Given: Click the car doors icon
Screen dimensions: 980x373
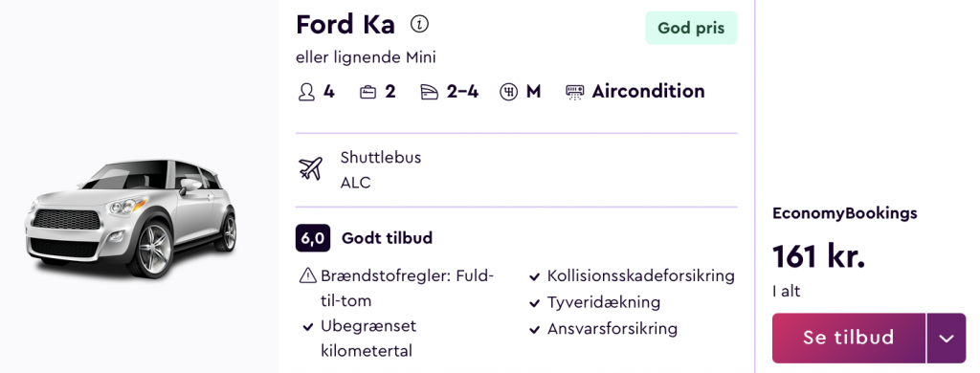Looking at the screenshot, I should tap(430, 93).
